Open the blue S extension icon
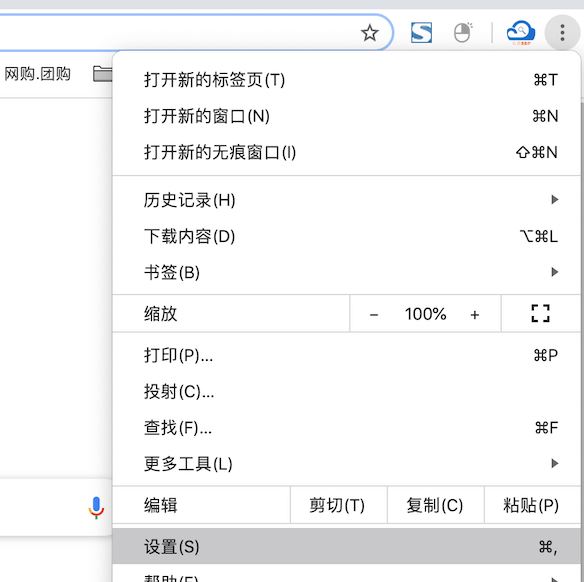 pyautogui.click(x=421, y=32)
